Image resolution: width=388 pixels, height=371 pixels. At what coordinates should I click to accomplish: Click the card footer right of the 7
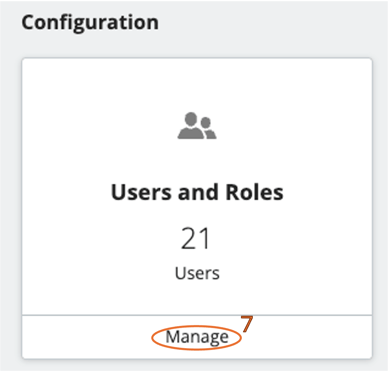(x=313, y=337)
